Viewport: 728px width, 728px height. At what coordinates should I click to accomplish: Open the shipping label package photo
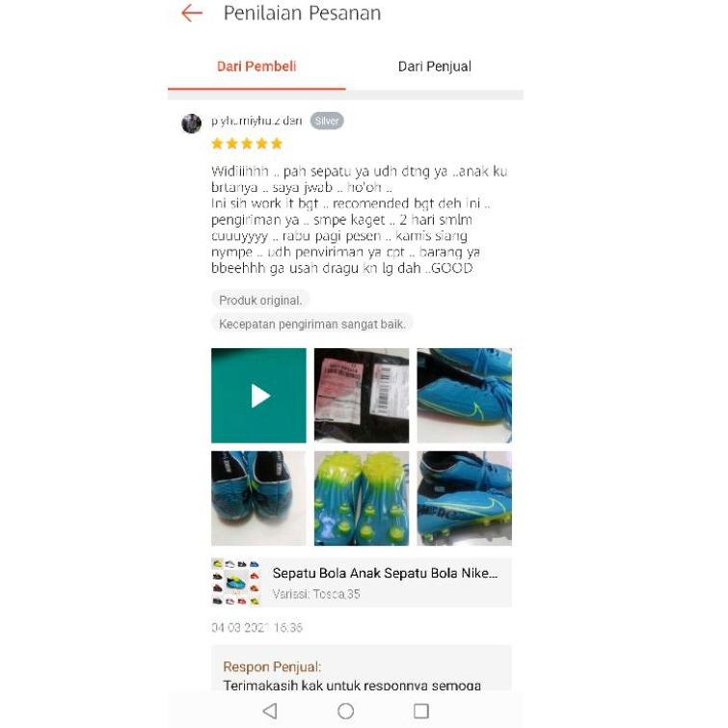[362, 395]
